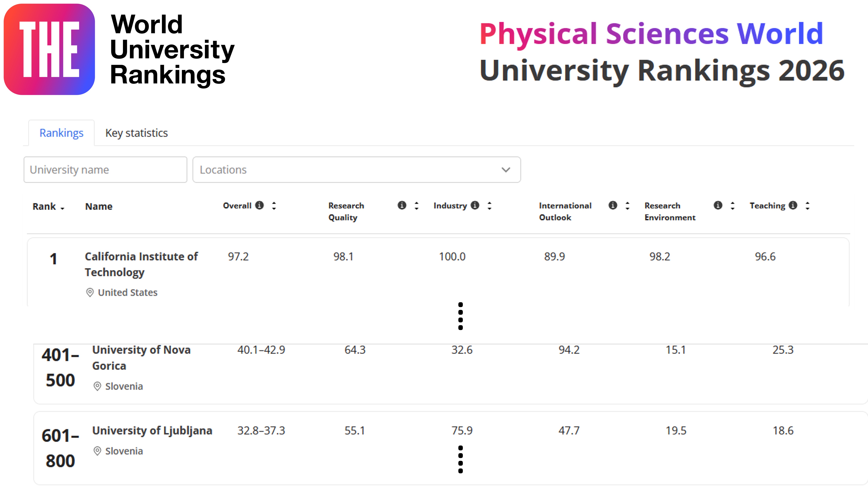868x496 pixels.
Task: Open University of Ljubljana link
Action: pyautogui.click(x=152, y=431)
